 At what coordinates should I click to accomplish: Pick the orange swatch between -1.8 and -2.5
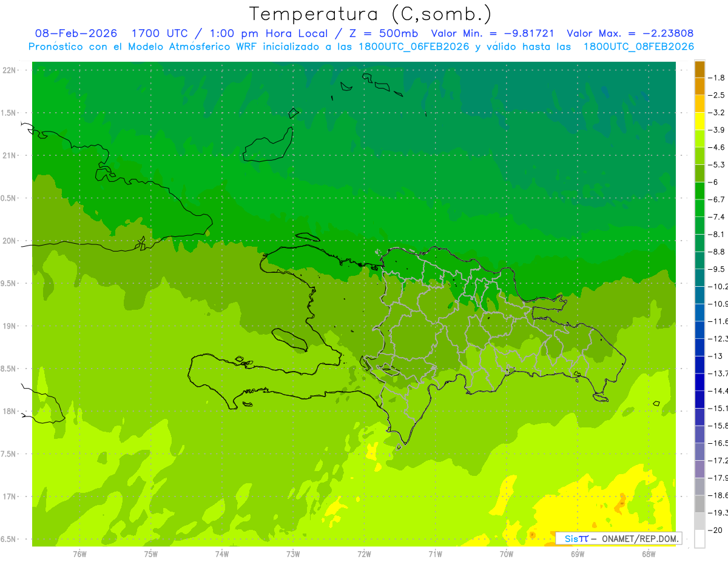[x=699, y=87]
